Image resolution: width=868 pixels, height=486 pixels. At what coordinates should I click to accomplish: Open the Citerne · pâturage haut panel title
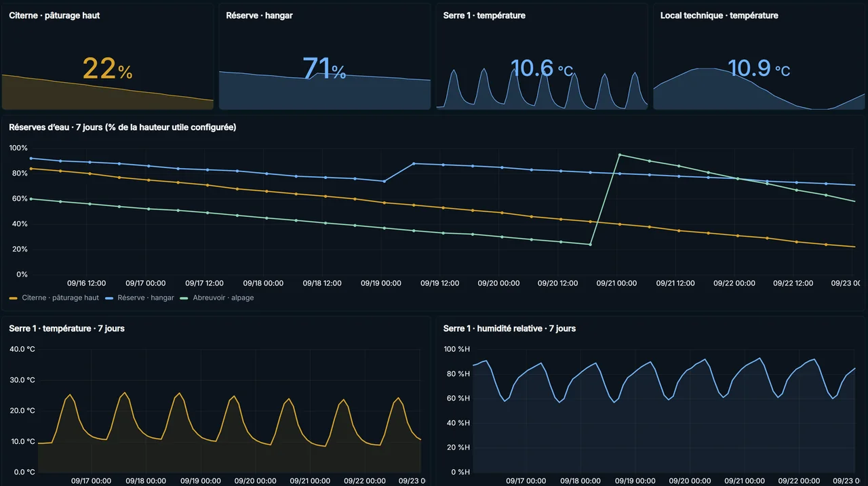tap(54, 15)
